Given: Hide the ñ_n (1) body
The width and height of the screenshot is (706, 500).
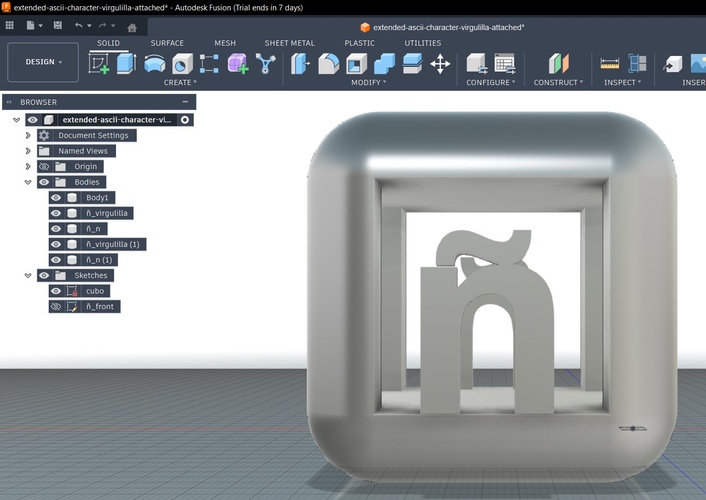Looking at the screenshot, I should pyautogui.click(x=55, y=259).
